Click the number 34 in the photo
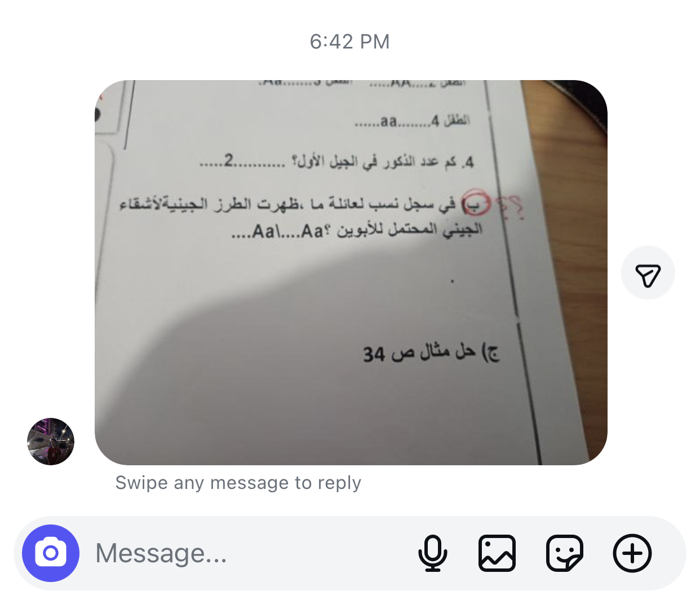This screenshot has width=700, height=604. pos(374,355)
